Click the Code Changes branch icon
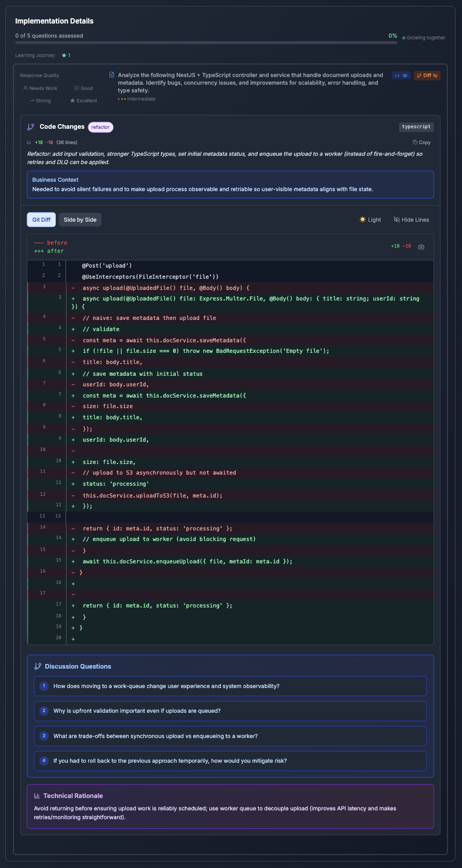This screenshot has height=868, width=462. tap(31, 127)
